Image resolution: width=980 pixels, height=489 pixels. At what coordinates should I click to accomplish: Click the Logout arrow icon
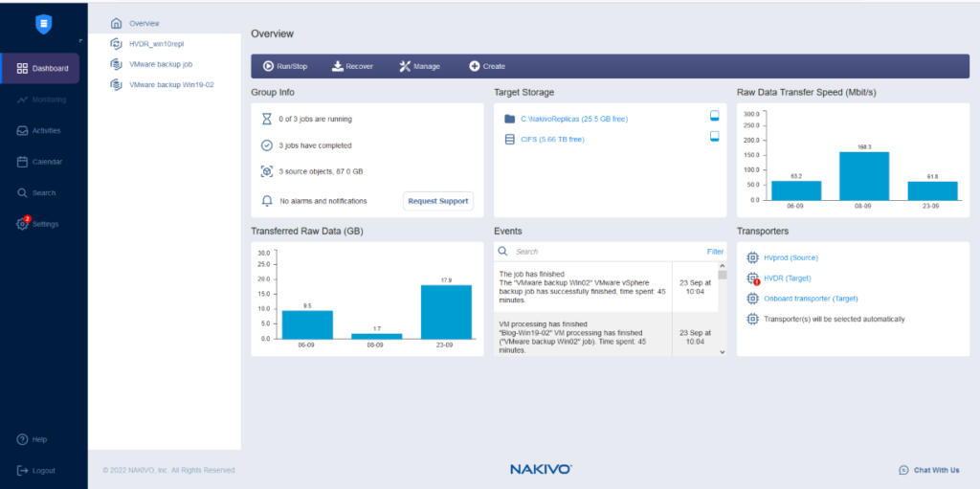23,470
